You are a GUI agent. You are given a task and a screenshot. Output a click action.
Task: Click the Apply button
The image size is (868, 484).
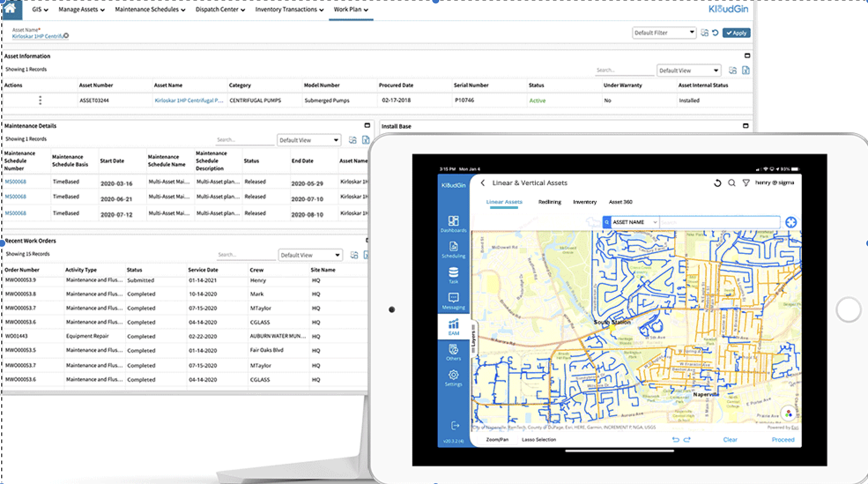(737, 32)
